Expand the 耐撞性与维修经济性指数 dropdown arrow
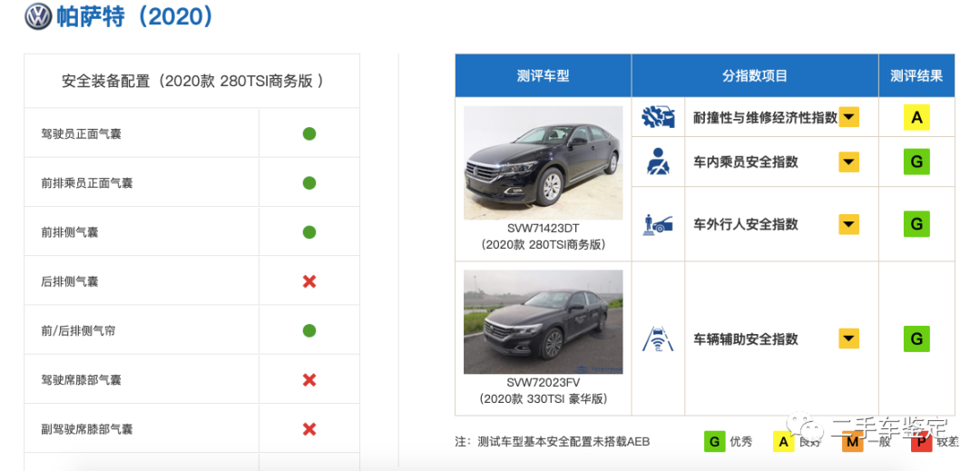 point(848,117)
